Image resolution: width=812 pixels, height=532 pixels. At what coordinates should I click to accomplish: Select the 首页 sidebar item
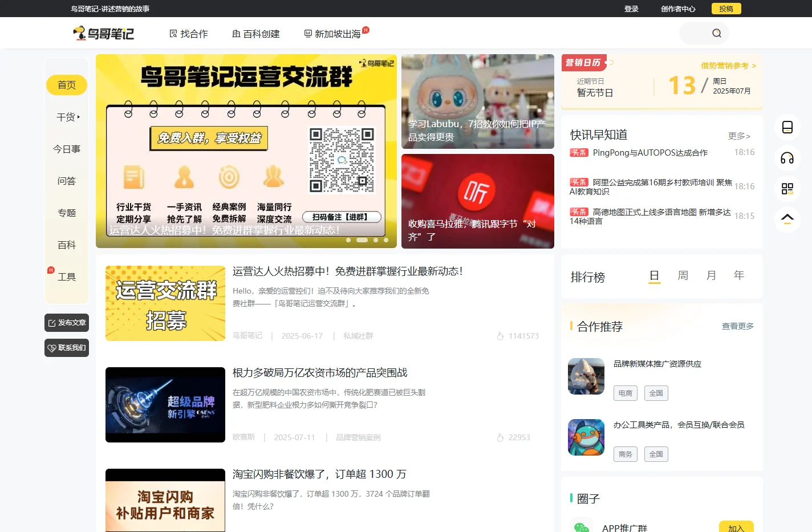click(x=67, y=85)
